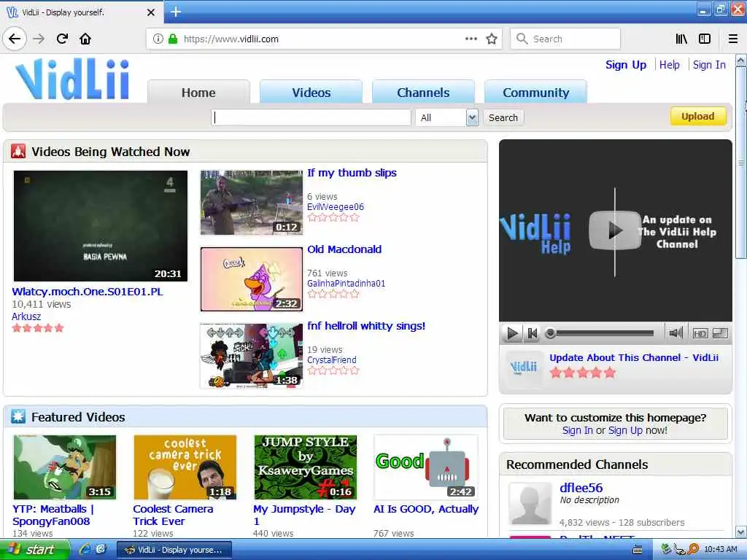Open Internet Explorer from quick launch

[85, 549]
